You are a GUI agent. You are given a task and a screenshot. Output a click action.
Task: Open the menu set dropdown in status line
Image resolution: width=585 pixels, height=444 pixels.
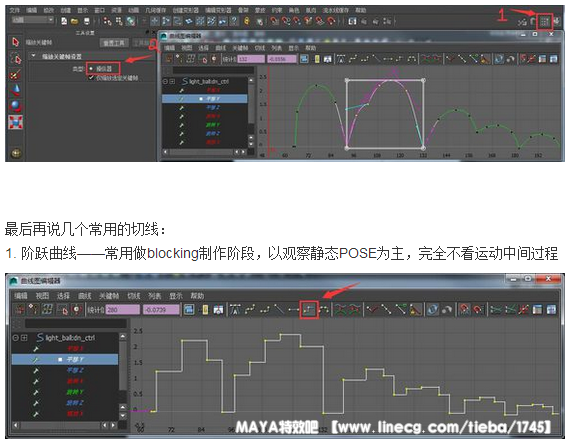(33, 20)
